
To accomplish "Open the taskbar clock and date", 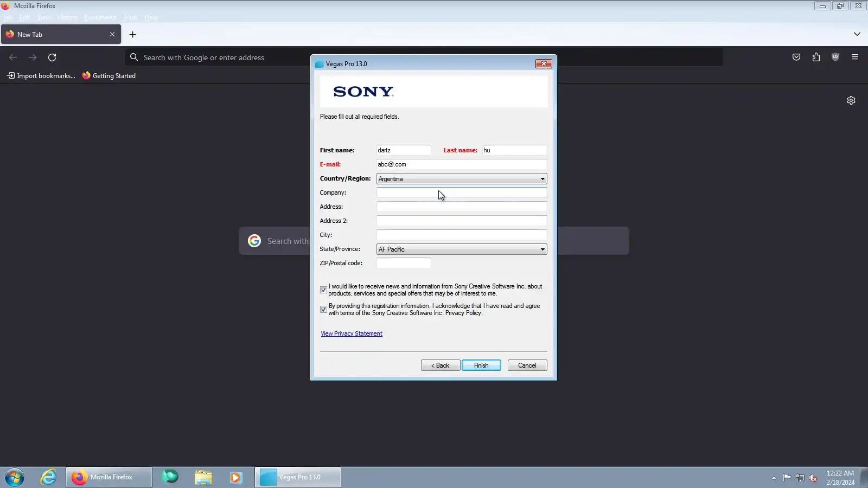I will [x=840, y=478].
